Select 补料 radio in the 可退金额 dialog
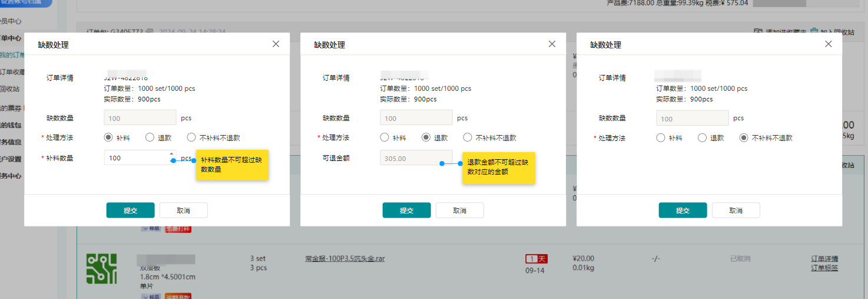Viewport: 868px width, 299px height. coord(385,137)
